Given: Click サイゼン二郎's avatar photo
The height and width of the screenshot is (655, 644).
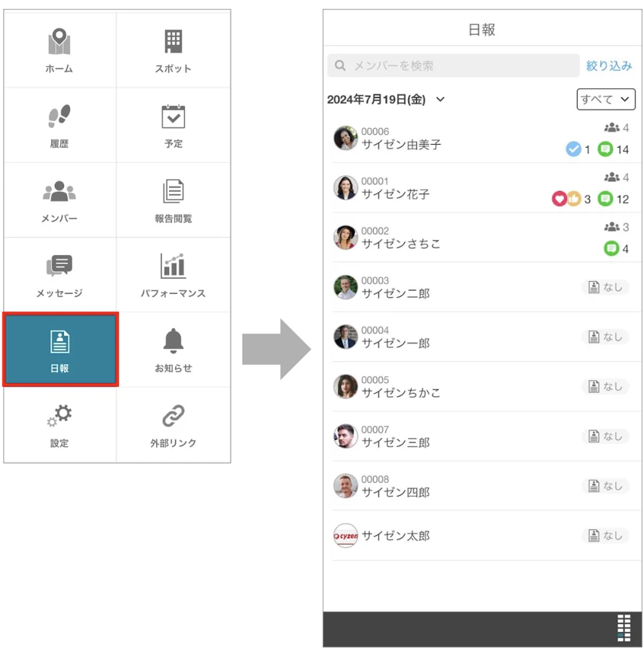Looking at the screenshot, I should [346, 287].
